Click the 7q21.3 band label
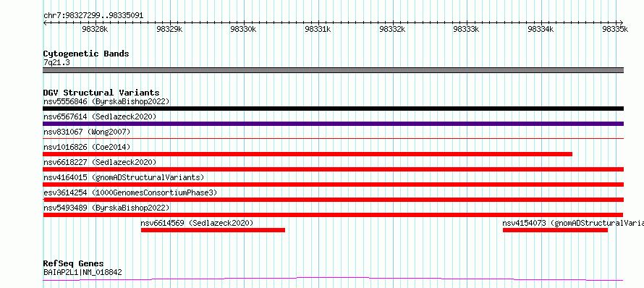This screenshot has height=288, width=644. [x=56, y=62]
